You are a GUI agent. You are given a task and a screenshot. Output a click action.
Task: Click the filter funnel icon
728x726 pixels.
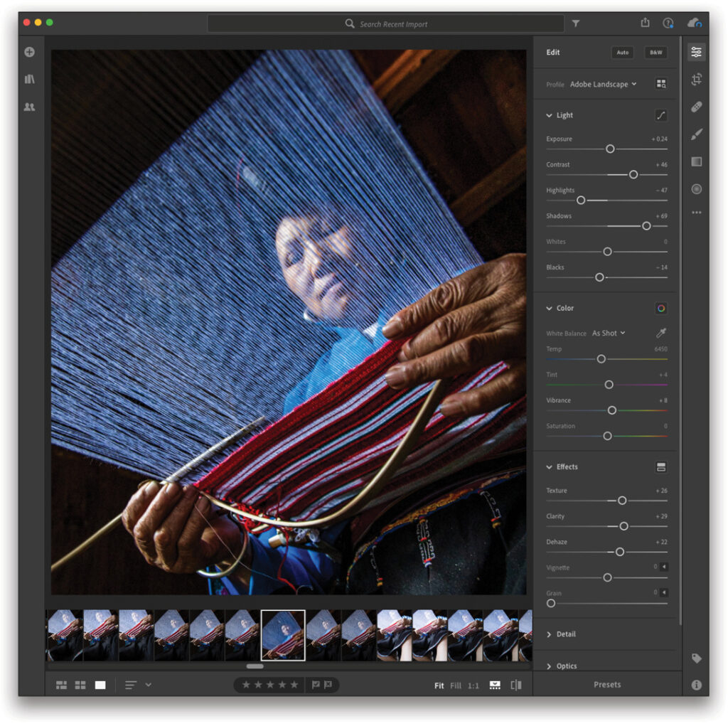pos(576,23)
